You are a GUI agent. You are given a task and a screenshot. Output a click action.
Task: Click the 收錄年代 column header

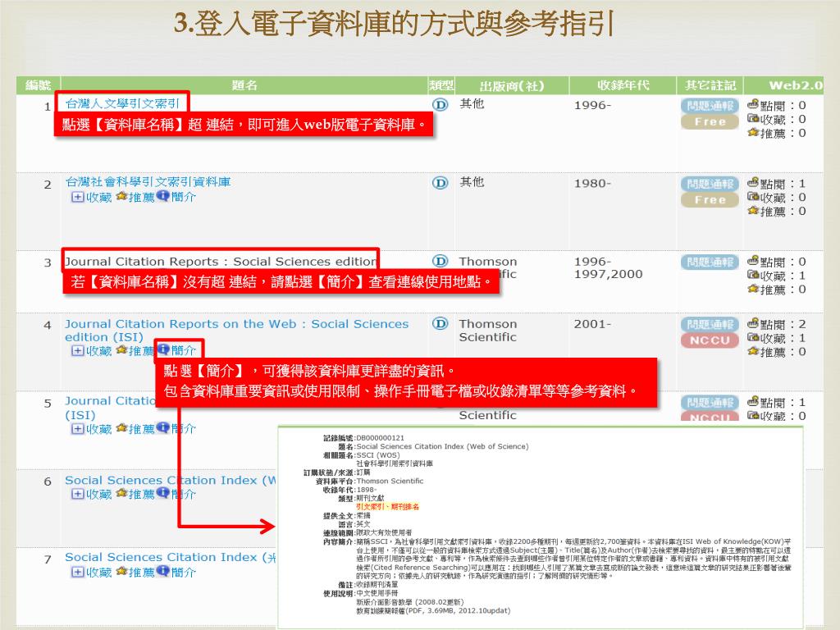tap(623, 85)
